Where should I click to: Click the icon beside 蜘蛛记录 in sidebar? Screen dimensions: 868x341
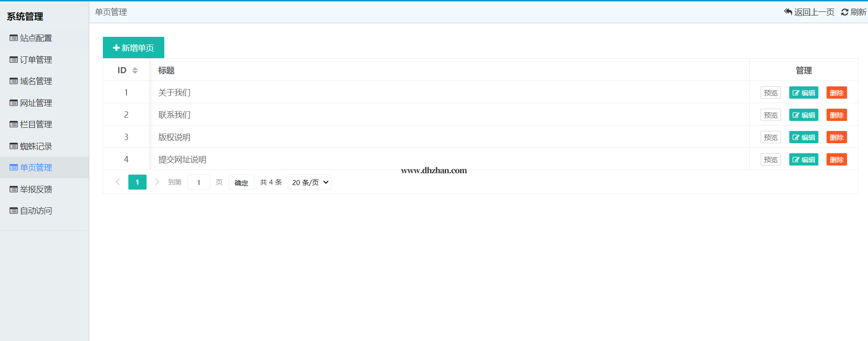(14, 146)
